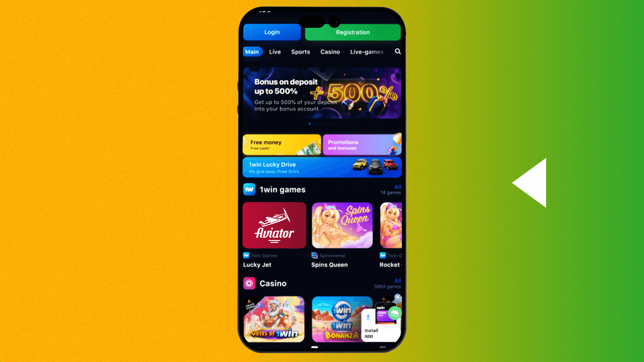Click the Login button
This screenshot has height=362, width=644.
[x=272, y=32]
